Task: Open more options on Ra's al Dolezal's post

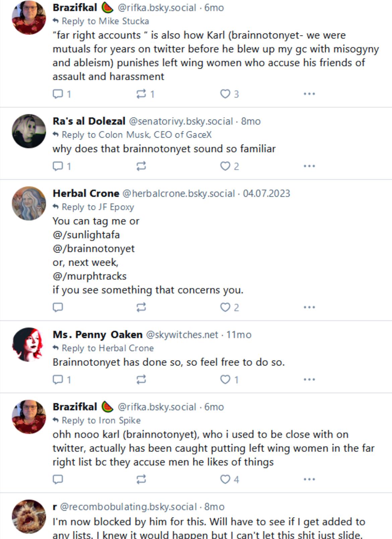Action: pos(309,166)
